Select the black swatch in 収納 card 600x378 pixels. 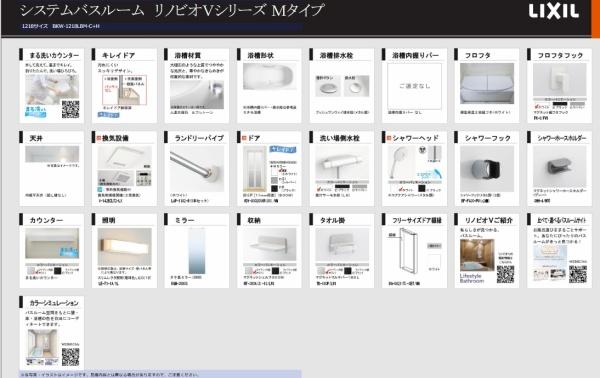275,271
